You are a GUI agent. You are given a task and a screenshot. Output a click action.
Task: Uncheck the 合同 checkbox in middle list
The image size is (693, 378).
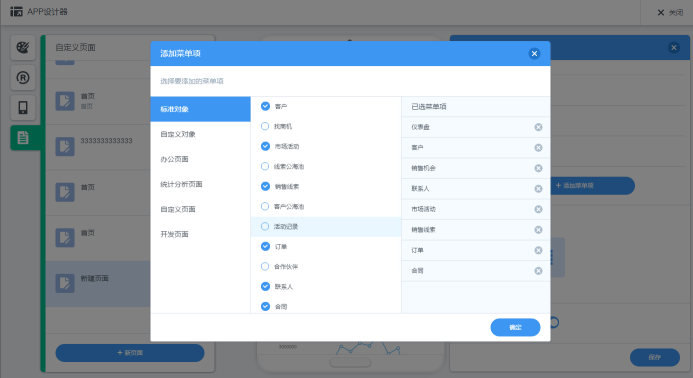click(x=265, y=306)
